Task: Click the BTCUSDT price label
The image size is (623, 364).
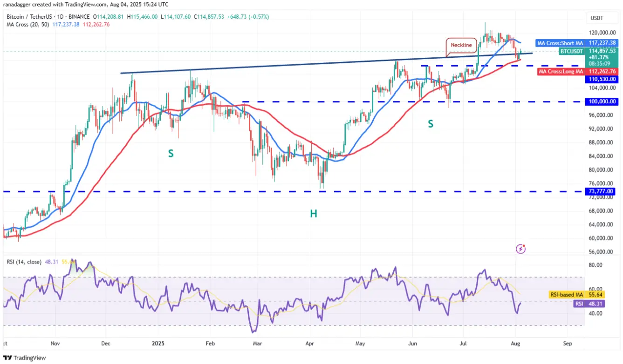Action: 571,51
